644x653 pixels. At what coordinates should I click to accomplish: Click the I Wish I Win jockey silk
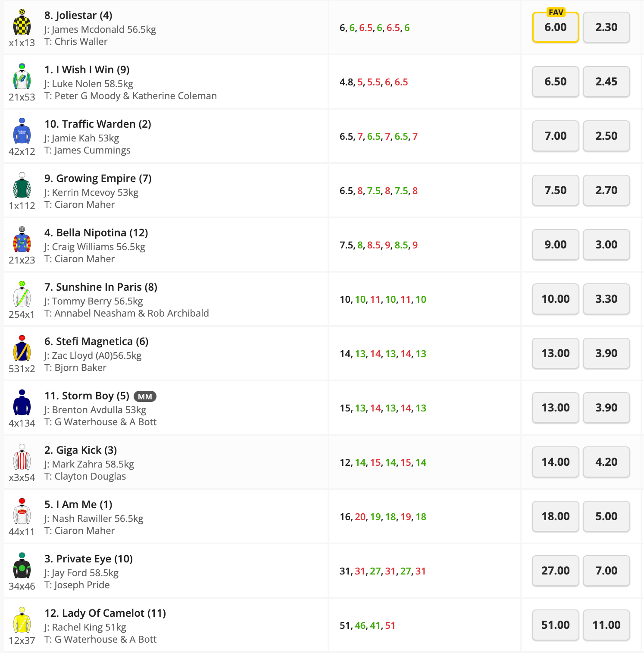pos(22,77)
